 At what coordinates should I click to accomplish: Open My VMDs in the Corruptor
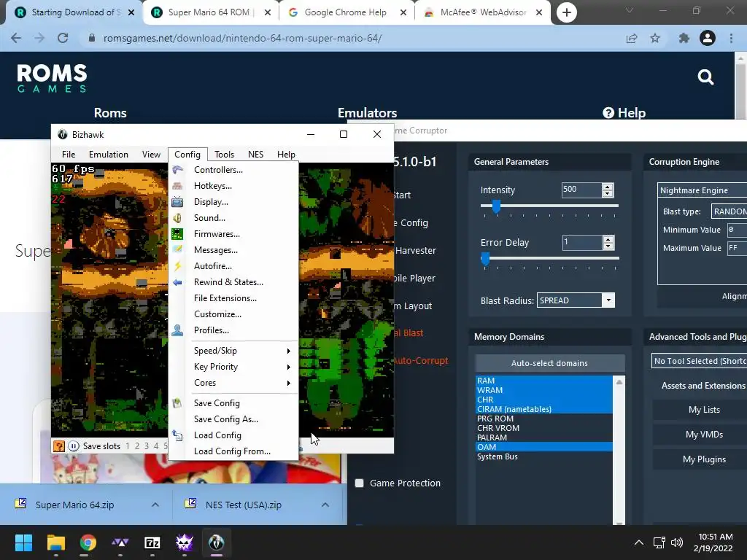click(x=704, y=435)
